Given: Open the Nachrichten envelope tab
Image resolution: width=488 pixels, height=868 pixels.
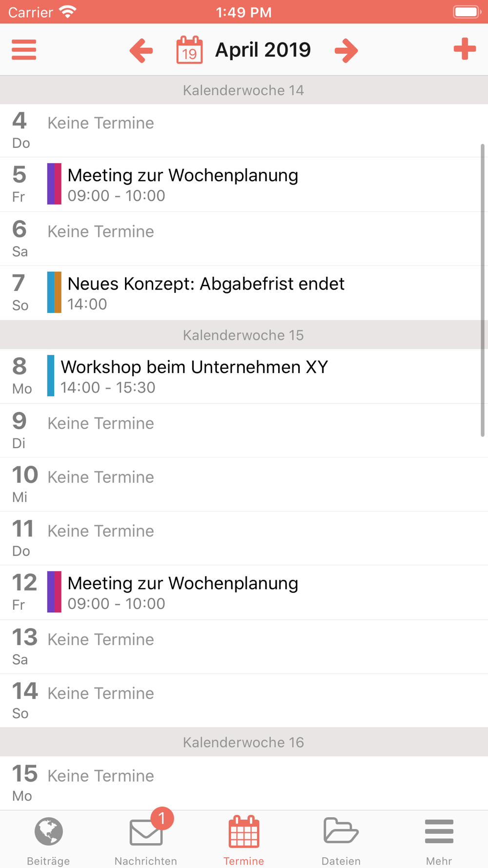Looking at the screenshot, I should [146, 840].
